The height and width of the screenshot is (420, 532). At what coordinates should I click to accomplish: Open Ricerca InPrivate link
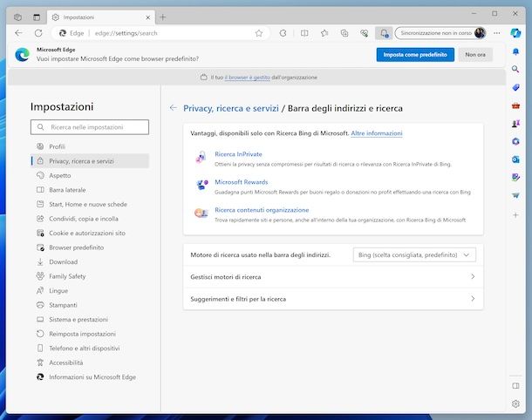pyautogui.click(x=238, y=154)
